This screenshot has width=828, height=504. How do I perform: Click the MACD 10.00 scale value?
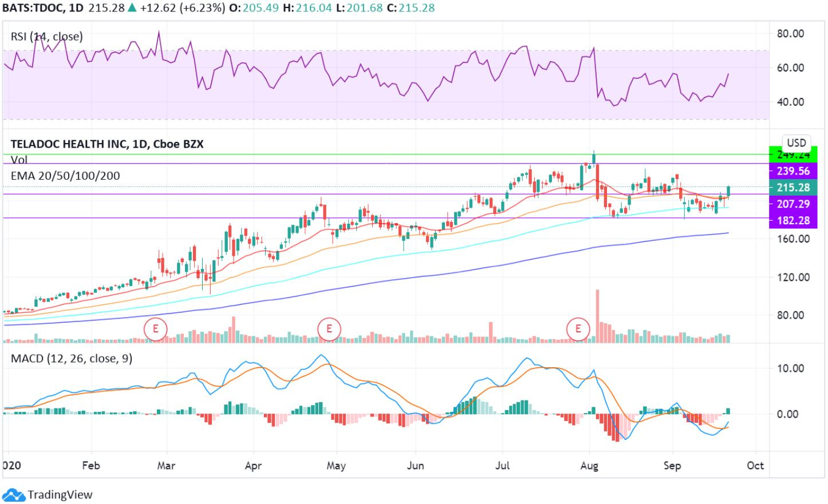(790, 368)
